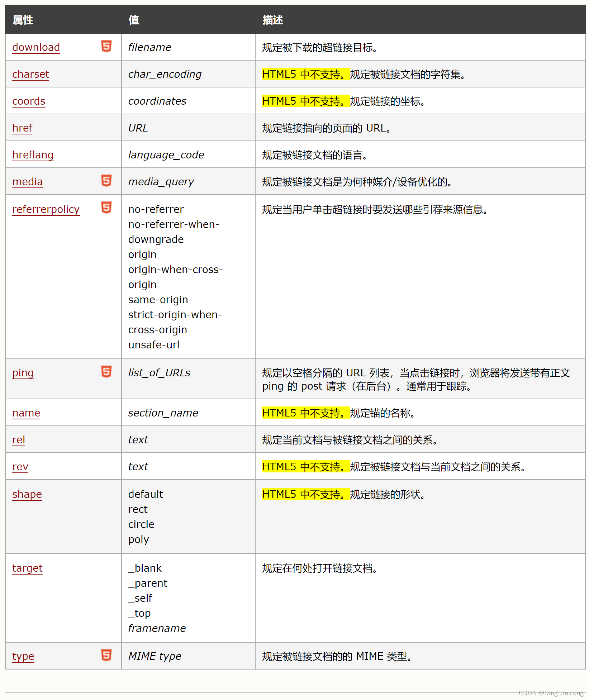This screenshot has width=589, height=700.
Task: Click the unsafe-url value
Action: pyautogui.click(x=154, y=345)
